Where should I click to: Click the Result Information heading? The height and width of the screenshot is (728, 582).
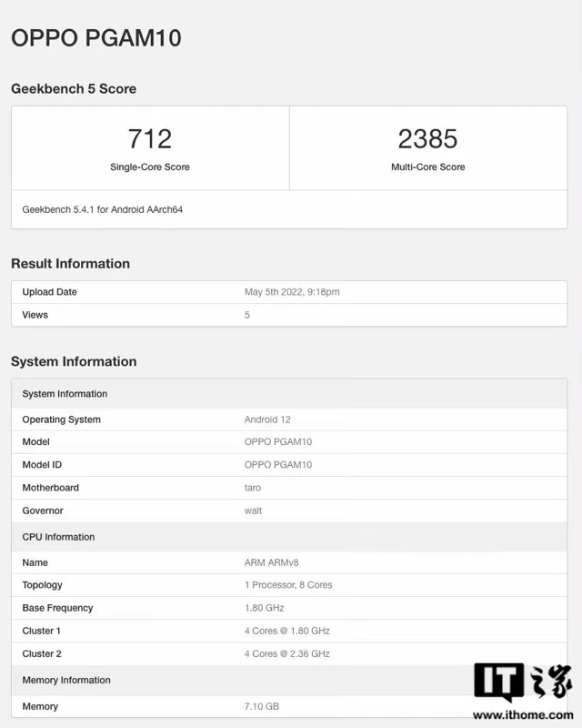(71, 264)
